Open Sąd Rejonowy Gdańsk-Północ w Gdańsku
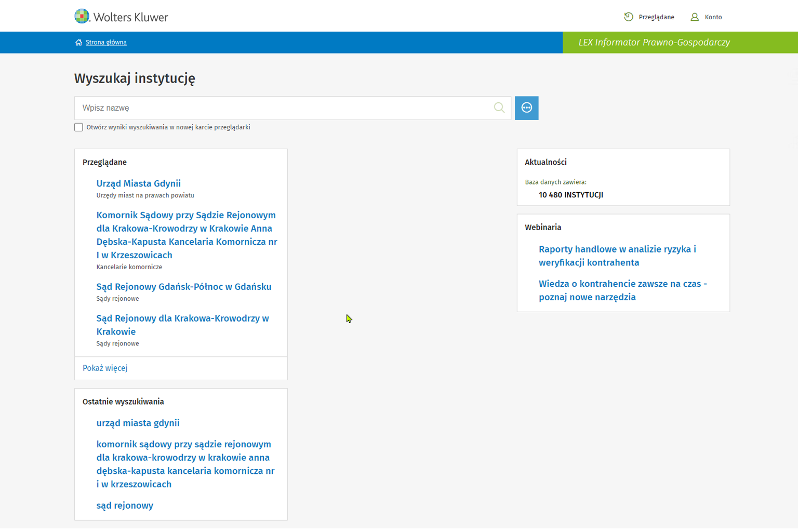 coord(183,287)
